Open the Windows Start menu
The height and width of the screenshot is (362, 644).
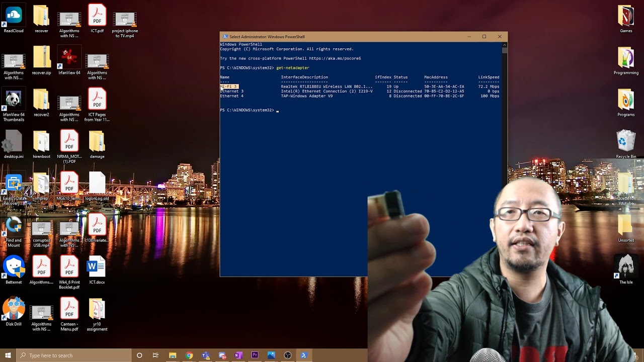point(8,355)
